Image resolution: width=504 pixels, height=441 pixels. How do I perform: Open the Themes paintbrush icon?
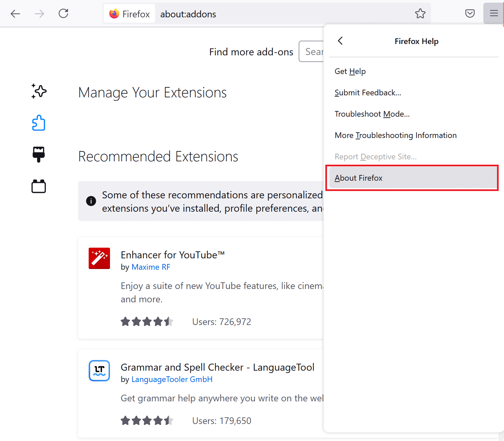point(39,154)
